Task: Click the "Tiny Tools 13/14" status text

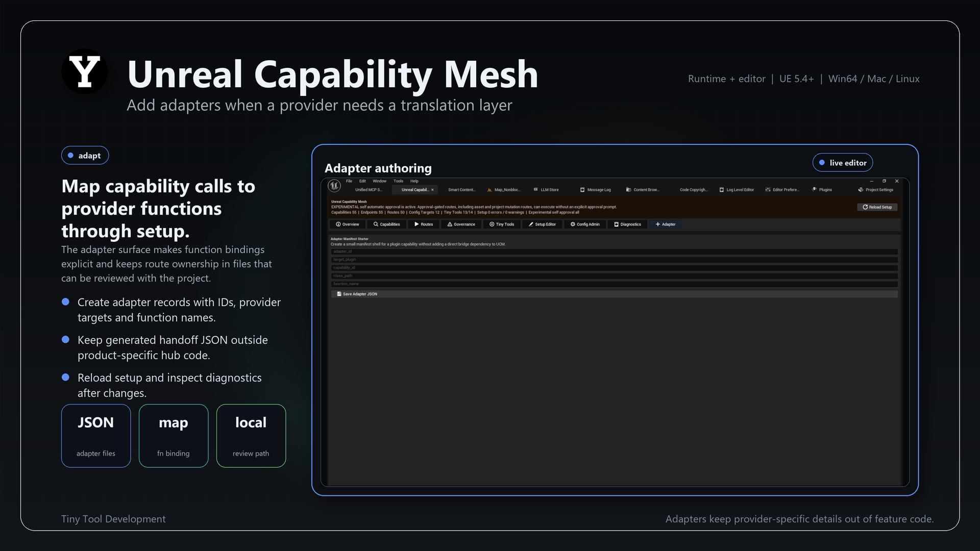Action: coord(458,213)
